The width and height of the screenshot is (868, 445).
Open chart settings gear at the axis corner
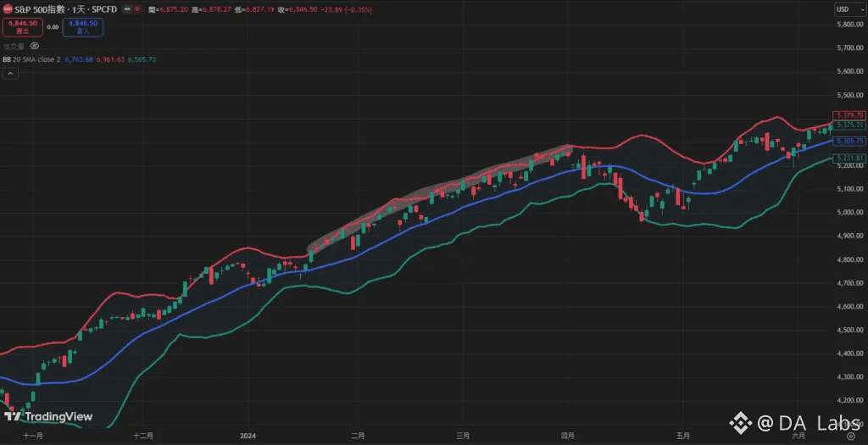851,437
